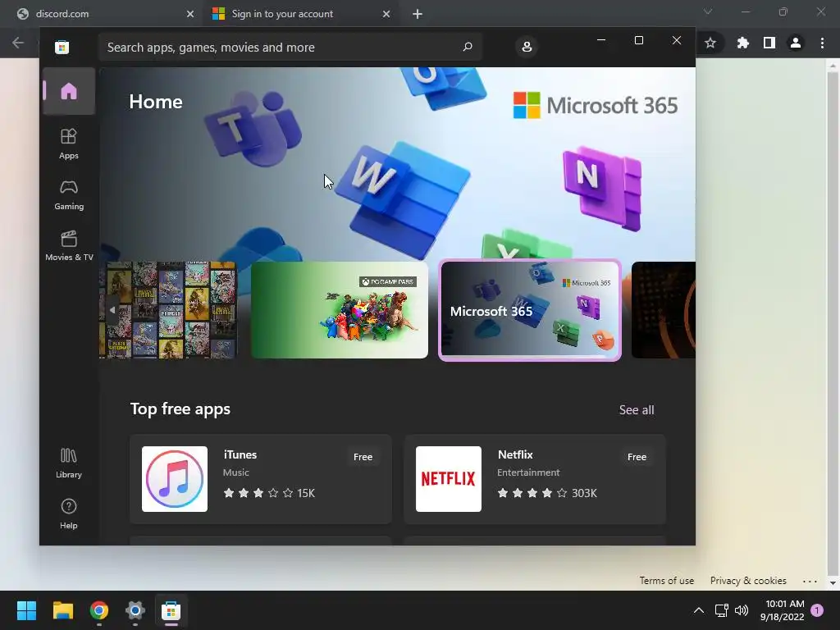840x630 pixels.
Task: Select the dark orange carousel card
Action: (x=663, y=310)
